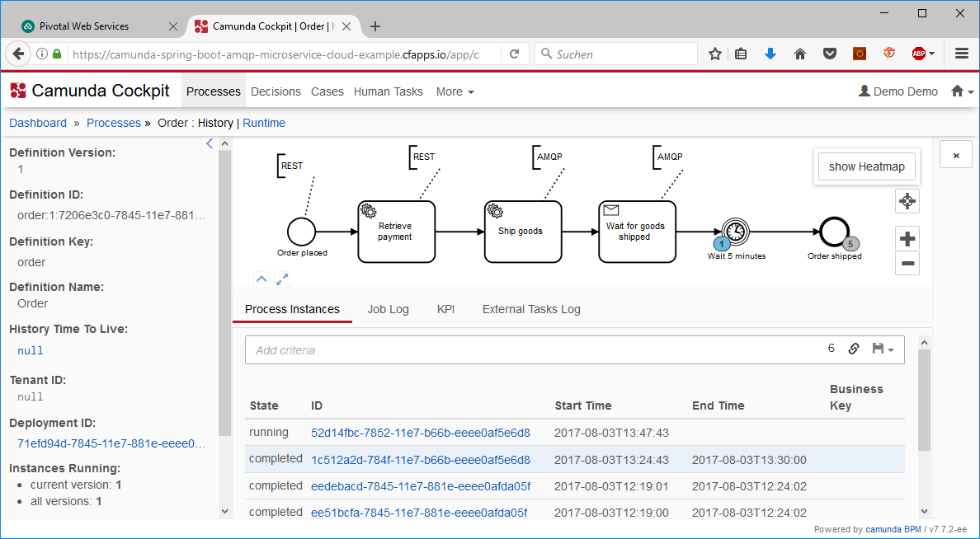Select the Retrieve payment task
Image resolution: width=980 pixels, height=539 pixels.
396,232
